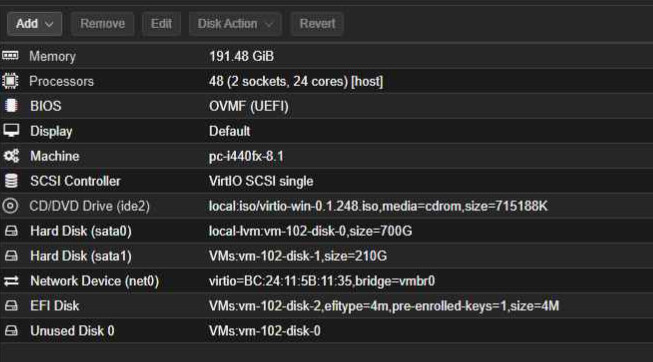Select the OVMF (UEFI) BIOS value
Image resolution: width=653 pixels, height=362 pixels.
249,106
